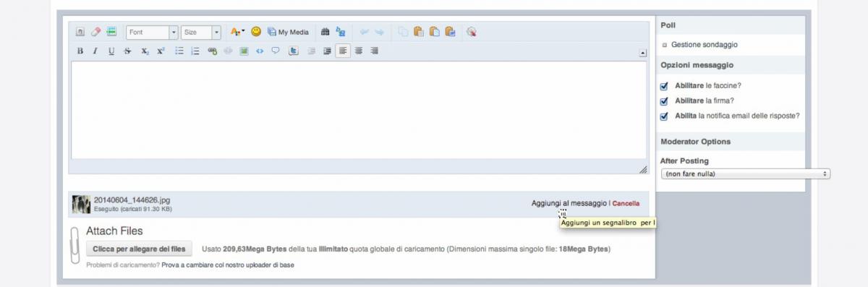This screenshot has height=287, width=868.
Task: Click the red Cancella link
Action: [x=626, y=204]
